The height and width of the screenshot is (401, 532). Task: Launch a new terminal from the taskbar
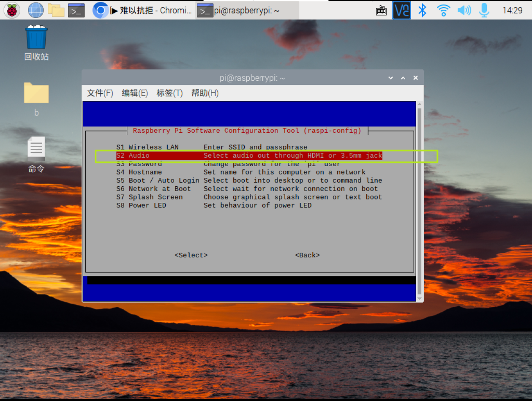tap(76, 10)
